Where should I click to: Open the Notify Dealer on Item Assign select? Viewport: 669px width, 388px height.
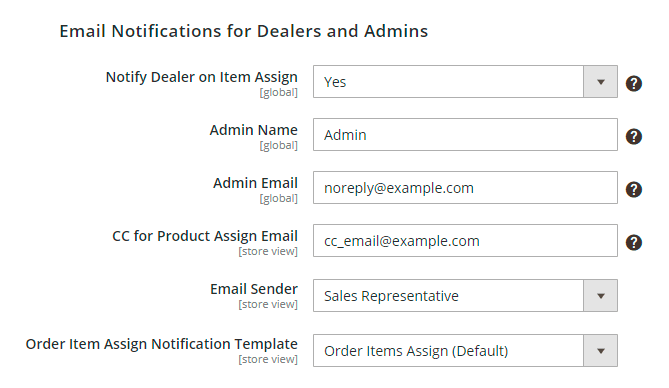(x=465, y=82)
